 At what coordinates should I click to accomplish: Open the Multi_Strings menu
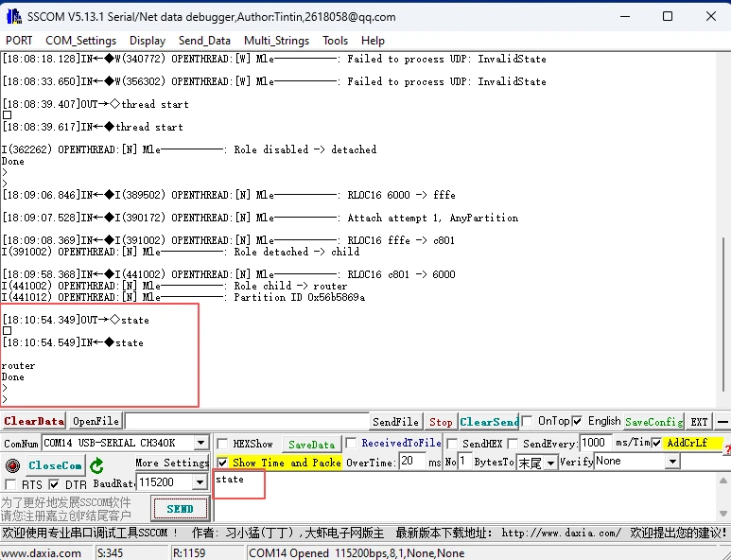tap(276, 41)
